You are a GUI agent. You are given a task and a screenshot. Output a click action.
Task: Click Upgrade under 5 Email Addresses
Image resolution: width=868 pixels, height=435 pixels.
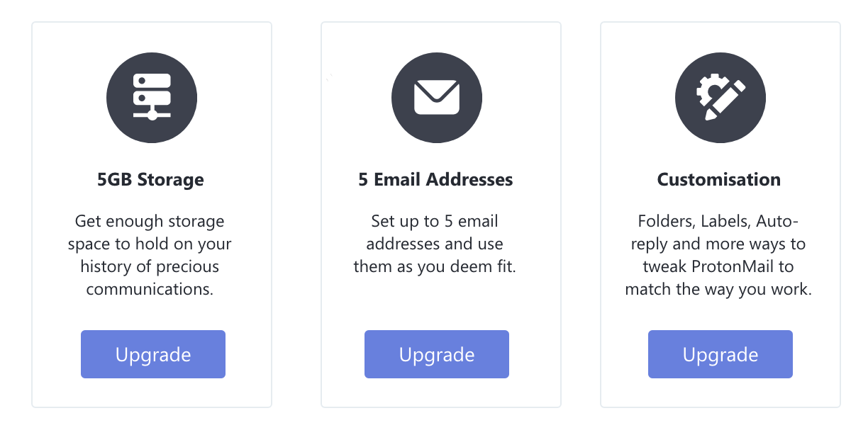pos(436,354)
